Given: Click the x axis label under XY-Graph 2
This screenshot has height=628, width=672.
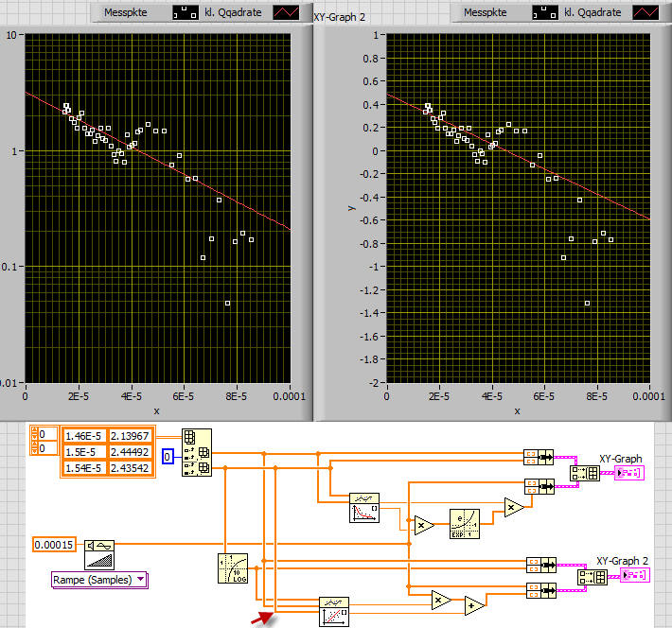Looking at the screenshot, I should [x=518, y=410].
